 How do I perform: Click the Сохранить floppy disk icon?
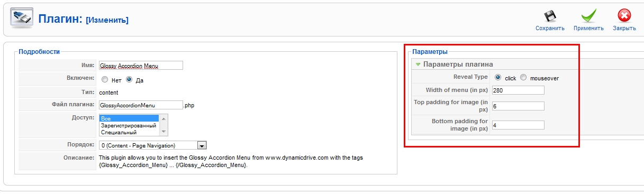(550, 16)
